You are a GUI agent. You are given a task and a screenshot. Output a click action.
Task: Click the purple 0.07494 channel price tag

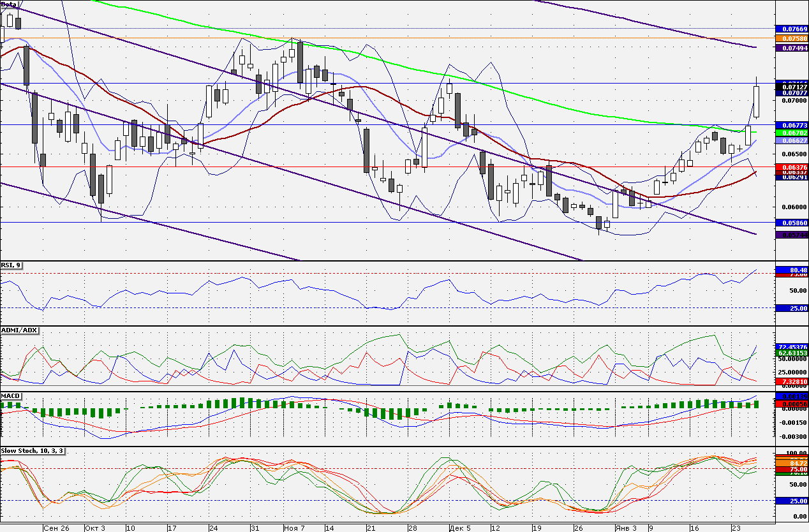791,48
